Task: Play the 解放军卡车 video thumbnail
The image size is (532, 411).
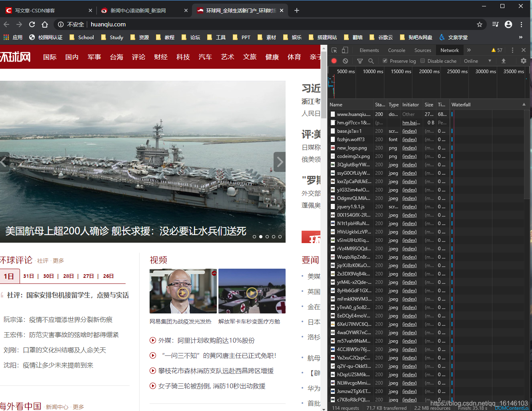Action: (x=252, y=291)
